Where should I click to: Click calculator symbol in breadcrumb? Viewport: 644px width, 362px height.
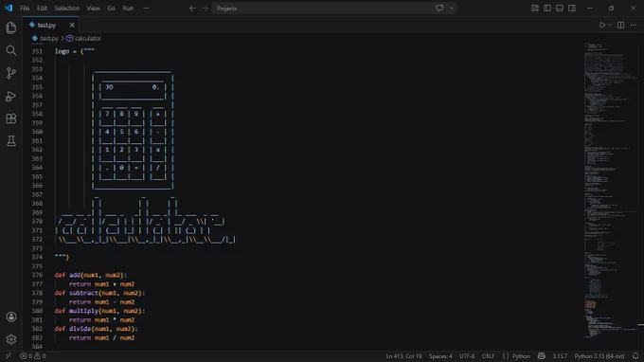tap(87, 38)
